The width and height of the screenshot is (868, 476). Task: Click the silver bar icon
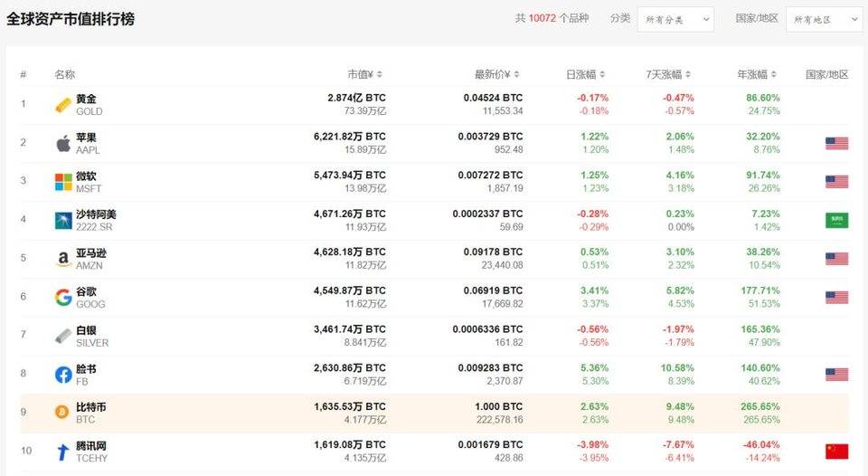click(x=63, y=336)
